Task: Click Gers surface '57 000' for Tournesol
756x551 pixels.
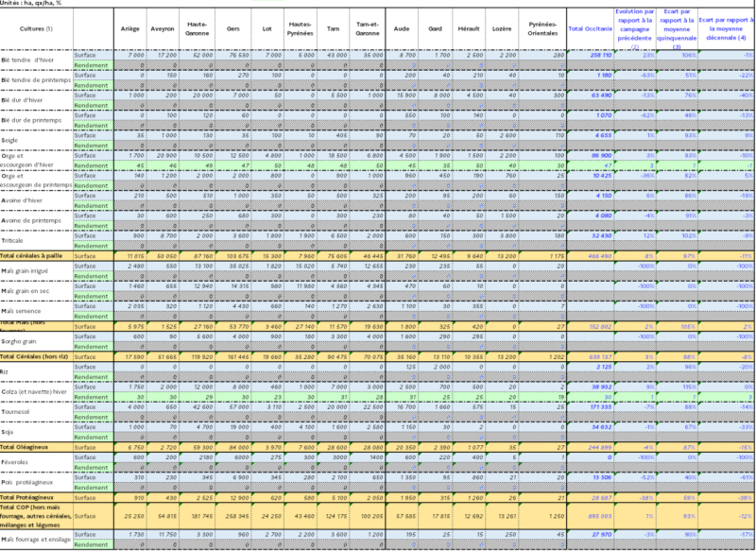Action: [x=233, y=406]
